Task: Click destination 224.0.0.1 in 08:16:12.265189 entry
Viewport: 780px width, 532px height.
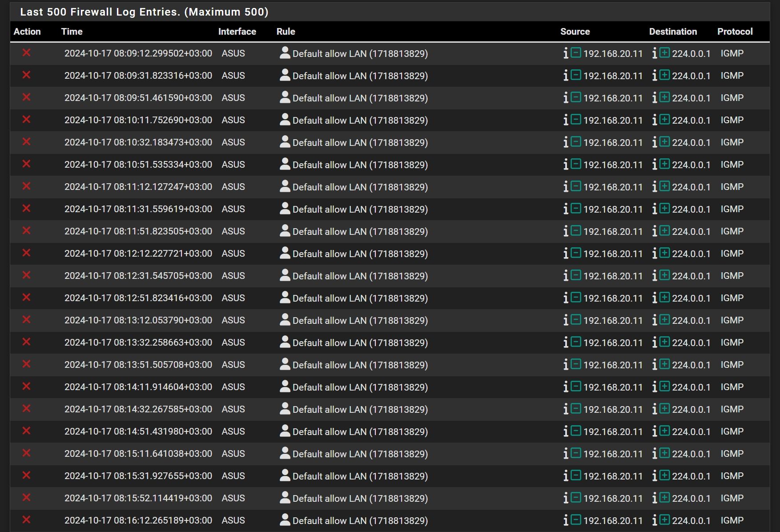Action: 691,521
